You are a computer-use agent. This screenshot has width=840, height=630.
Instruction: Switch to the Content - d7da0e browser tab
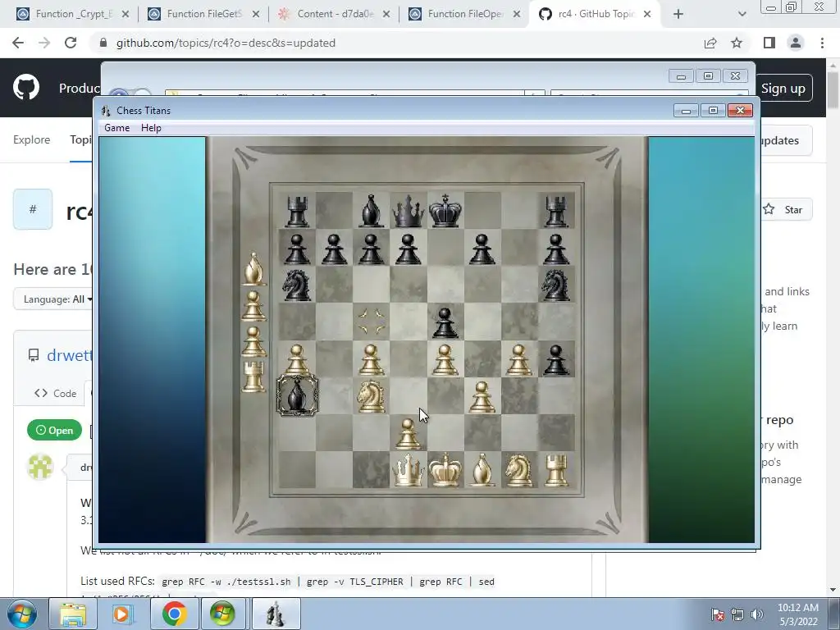(x=335, y=14)
